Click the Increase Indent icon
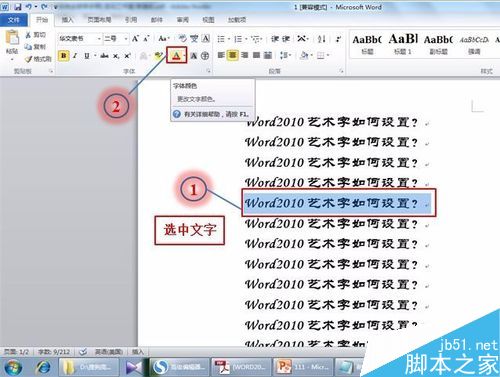This screenshot has width=500, height=377. click(286, 39)
